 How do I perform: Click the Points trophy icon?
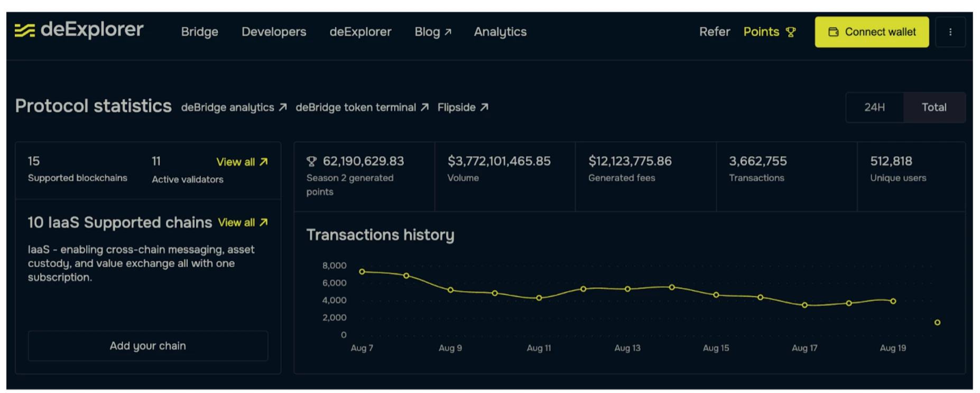click(791, 32)
